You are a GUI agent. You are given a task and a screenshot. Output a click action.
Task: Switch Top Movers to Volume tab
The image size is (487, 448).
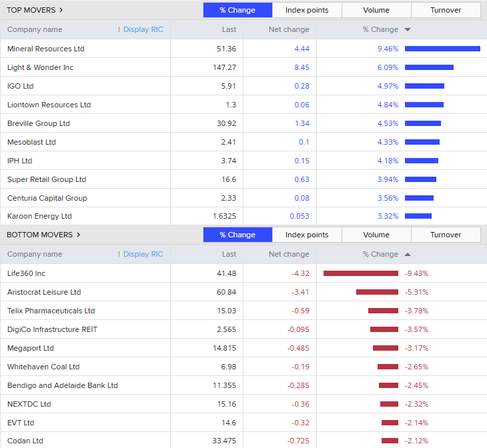pos(376,10)
